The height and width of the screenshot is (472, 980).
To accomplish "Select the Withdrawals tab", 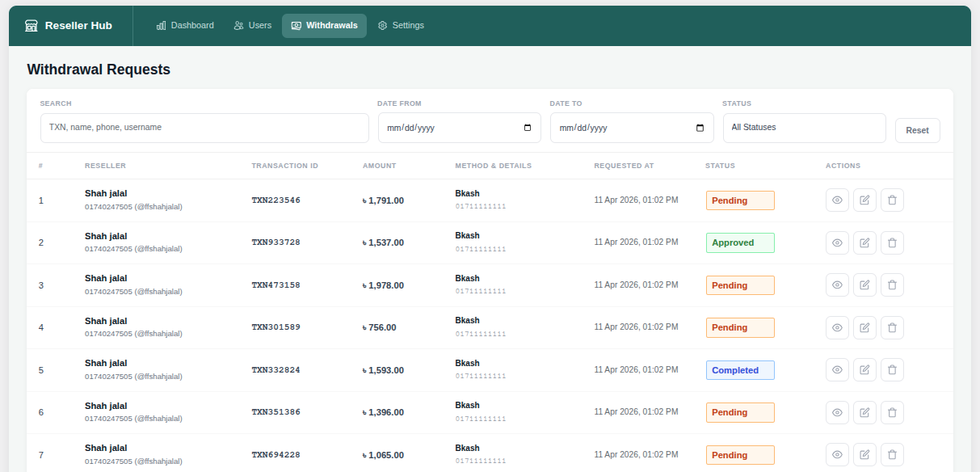I will point(324,26).
